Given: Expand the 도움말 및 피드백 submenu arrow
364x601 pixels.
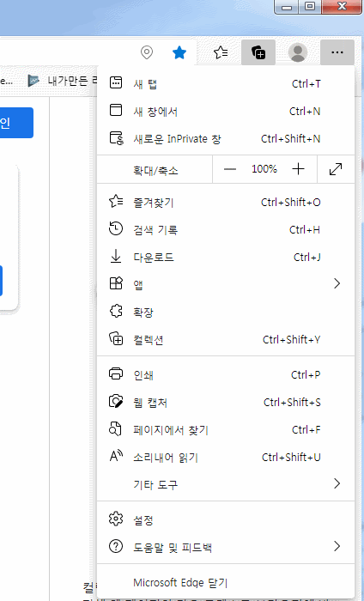Looking at the screenshot, I should coord(337,546).
